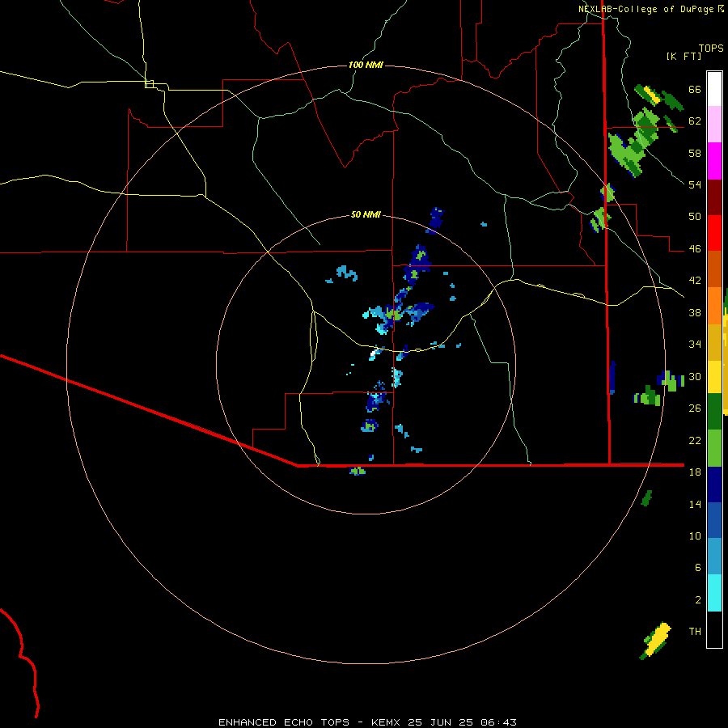Click the 54 legend value
The height and width of the screenshot is (728, 728).
coord(695,184)
